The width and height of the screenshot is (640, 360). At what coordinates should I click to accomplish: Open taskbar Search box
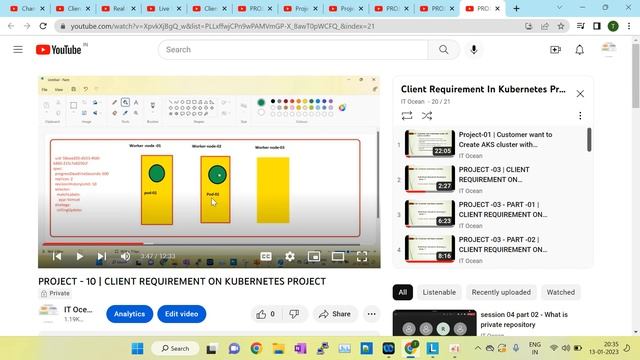(176, 348)
